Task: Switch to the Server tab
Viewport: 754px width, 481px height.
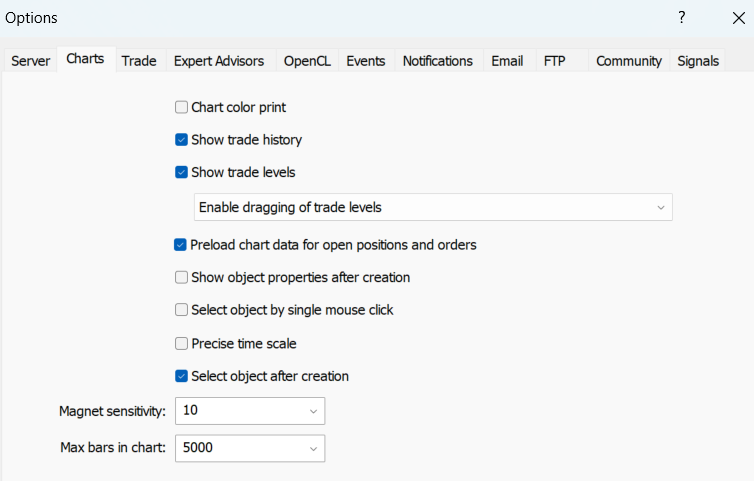Action: point(31,61)
